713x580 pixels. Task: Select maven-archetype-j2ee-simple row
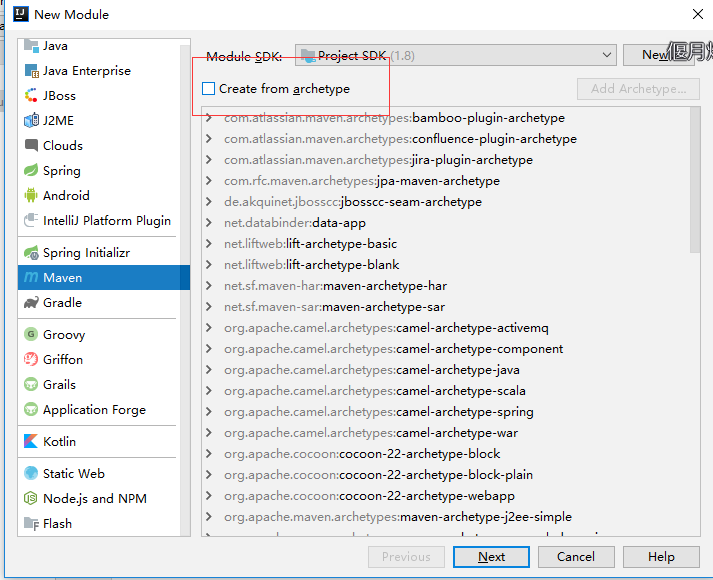446,516
